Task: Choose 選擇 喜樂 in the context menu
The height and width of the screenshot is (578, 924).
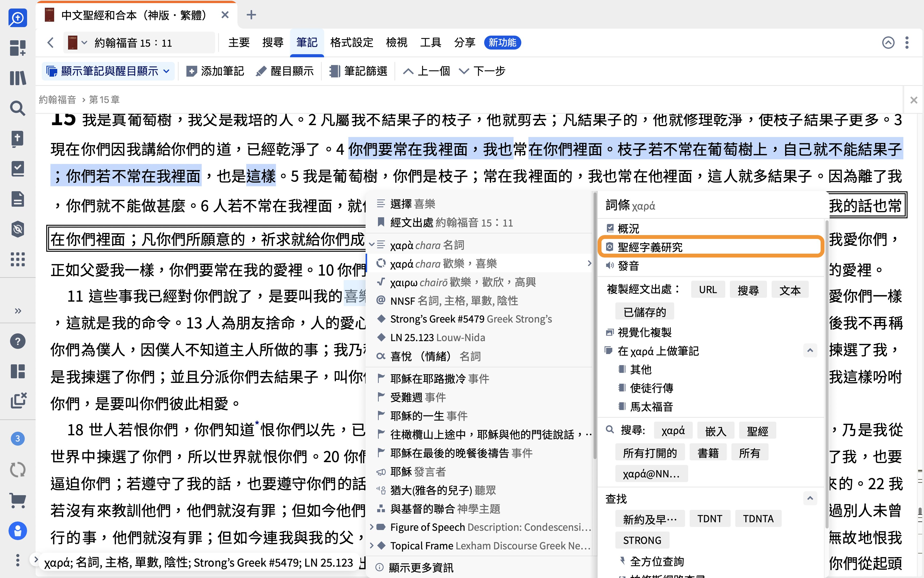Action: pyautogui.click(x=479, y=204)
